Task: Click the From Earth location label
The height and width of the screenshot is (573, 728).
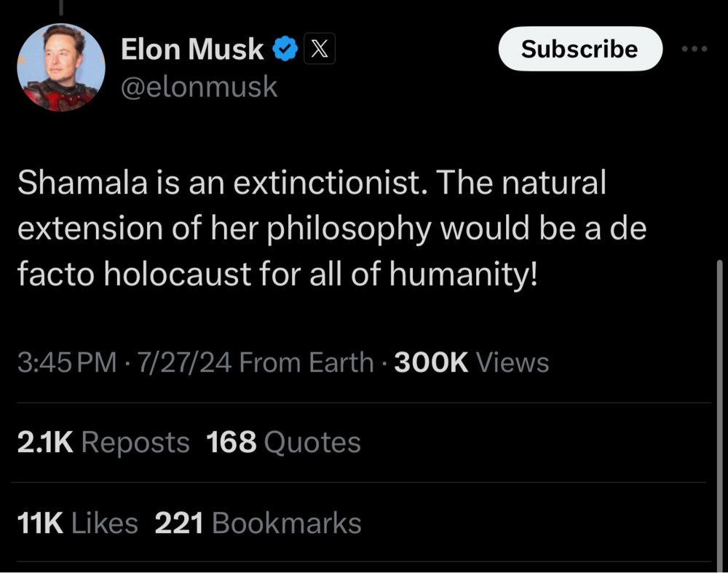Action: tap(306, 362)
